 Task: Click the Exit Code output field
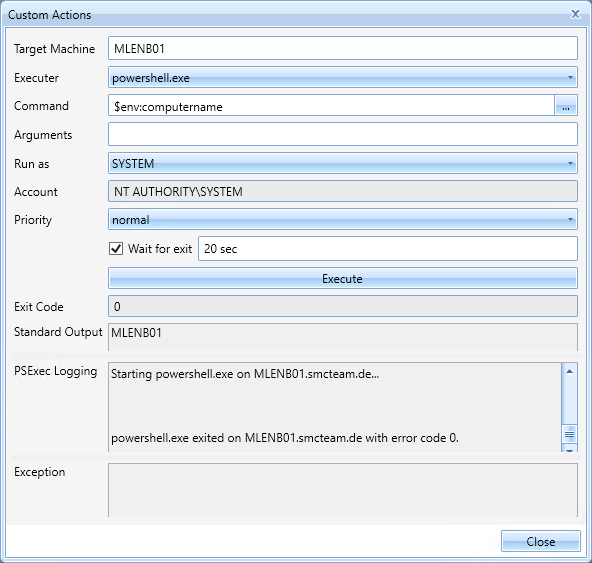click(343, 306)
